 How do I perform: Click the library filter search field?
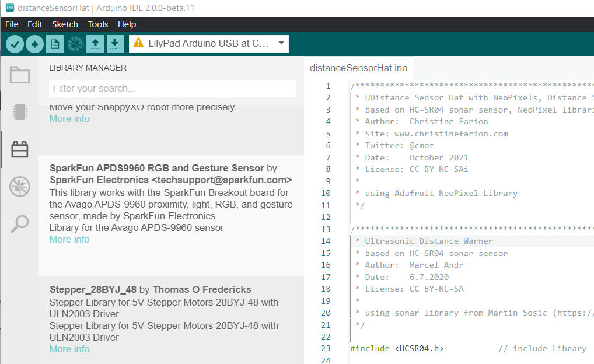pyautogui.click(x=173, y=88)
